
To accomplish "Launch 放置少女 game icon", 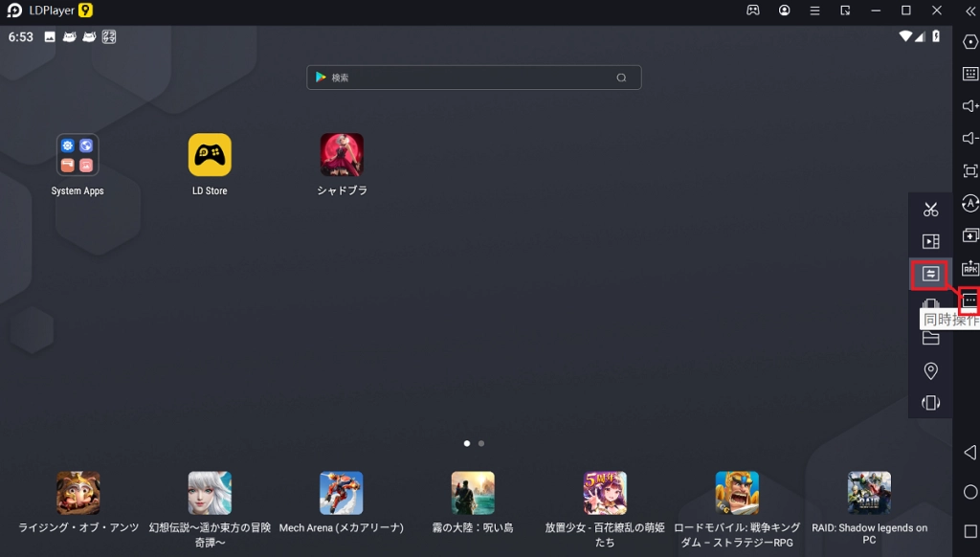I will [x=605, y=493].
